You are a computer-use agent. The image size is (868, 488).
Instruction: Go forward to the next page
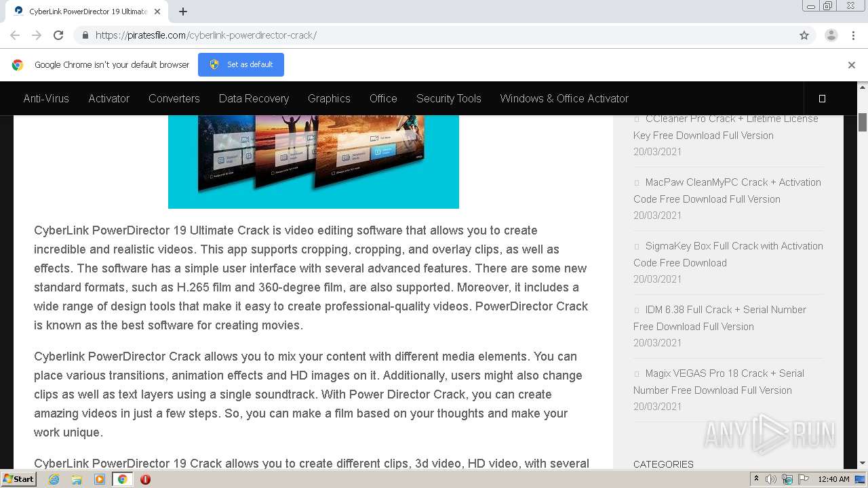[37, 35]
